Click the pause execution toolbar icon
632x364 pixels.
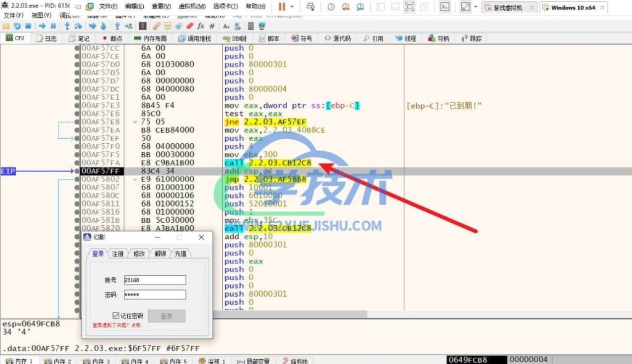[x=53, y=27]
